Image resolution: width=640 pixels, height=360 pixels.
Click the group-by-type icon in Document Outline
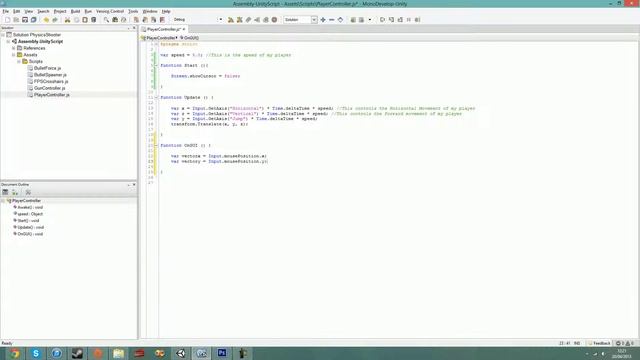(x=5, y=192)
